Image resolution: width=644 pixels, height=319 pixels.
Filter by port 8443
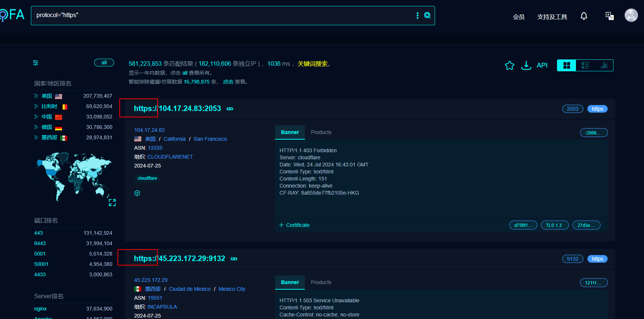click(x=40, y=243)
